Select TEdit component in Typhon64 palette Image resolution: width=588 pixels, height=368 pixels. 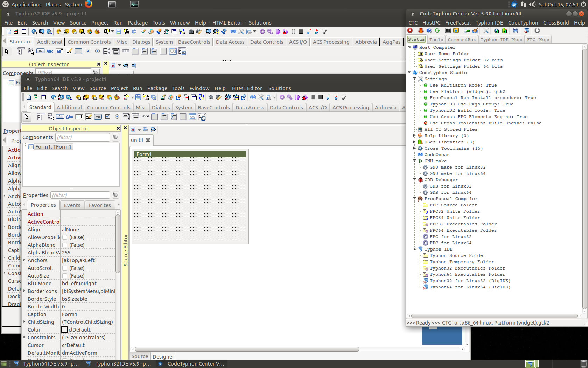[79, 117]
